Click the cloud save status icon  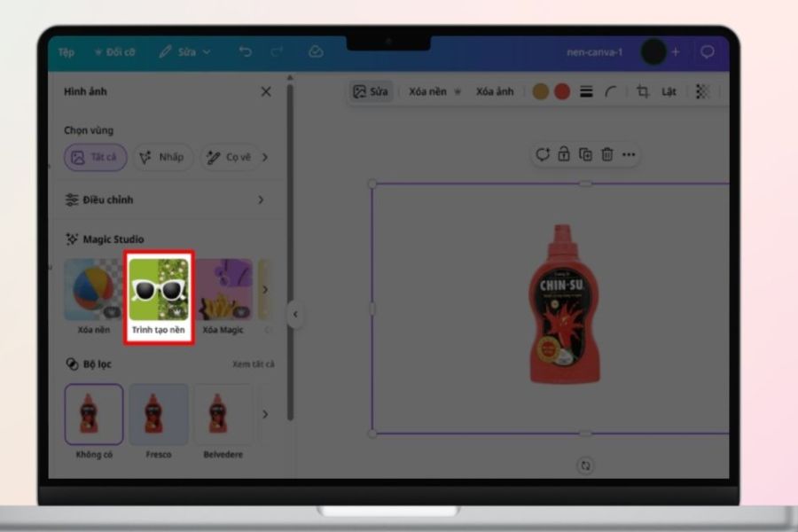pos(316,52)
